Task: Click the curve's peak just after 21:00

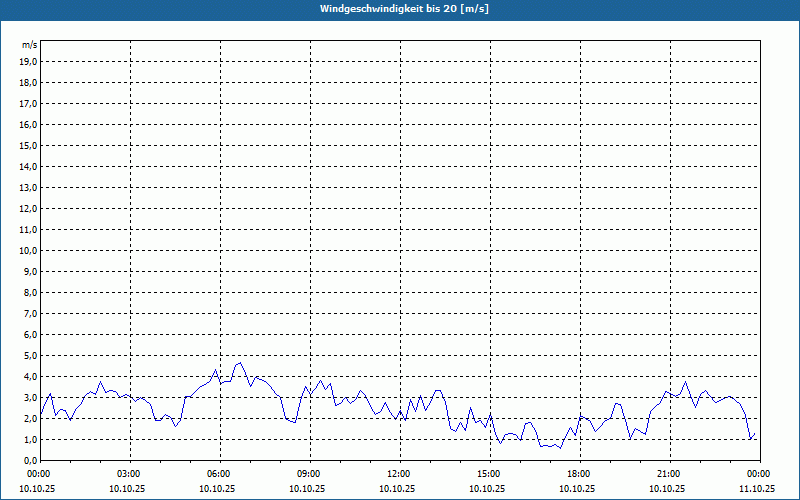Action: (x=686, y=381)
